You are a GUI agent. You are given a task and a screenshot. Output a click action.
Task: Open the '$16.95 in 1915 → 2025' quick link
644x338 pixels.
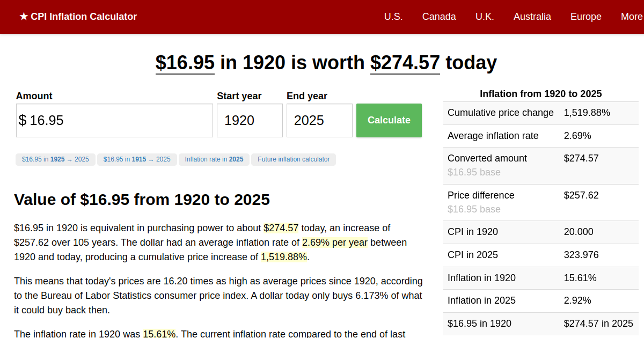click(x=137, y=159)
